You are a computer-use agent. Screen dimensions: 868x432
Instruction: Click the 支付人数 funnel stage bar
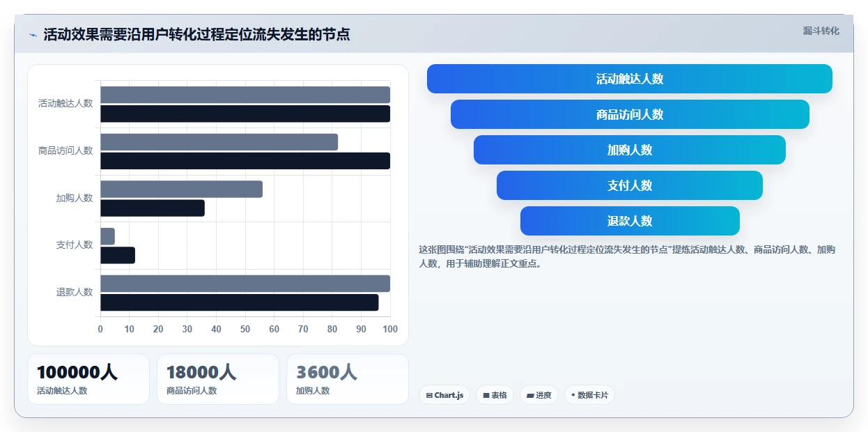coord(630,185)
